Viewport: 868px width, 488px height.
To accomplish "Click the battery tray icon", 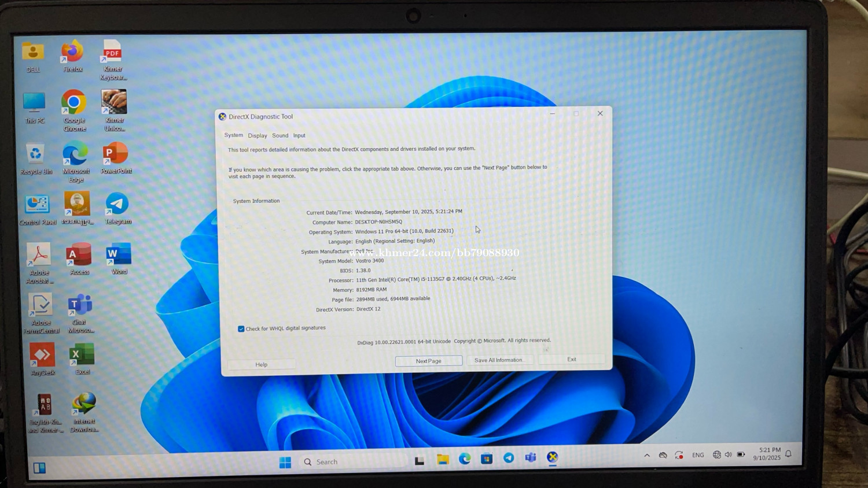I will (x=741, y=454).
